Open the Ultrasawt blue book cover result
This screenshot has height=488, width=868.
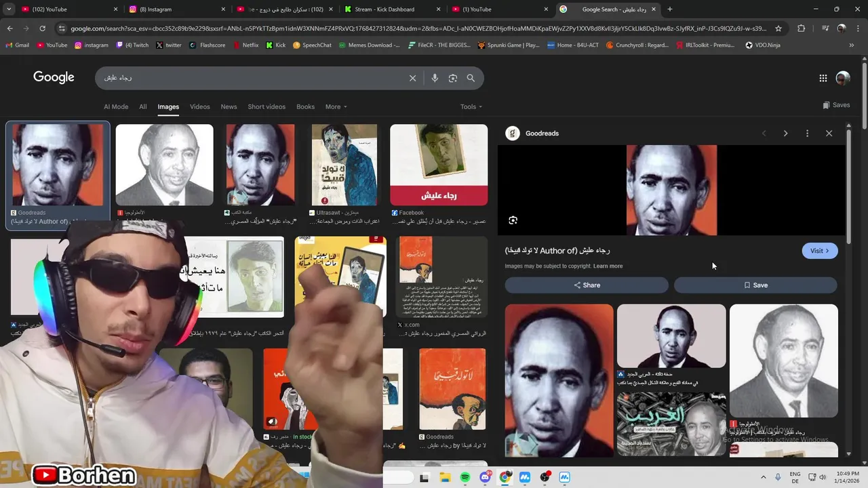[x=344, y=165]
